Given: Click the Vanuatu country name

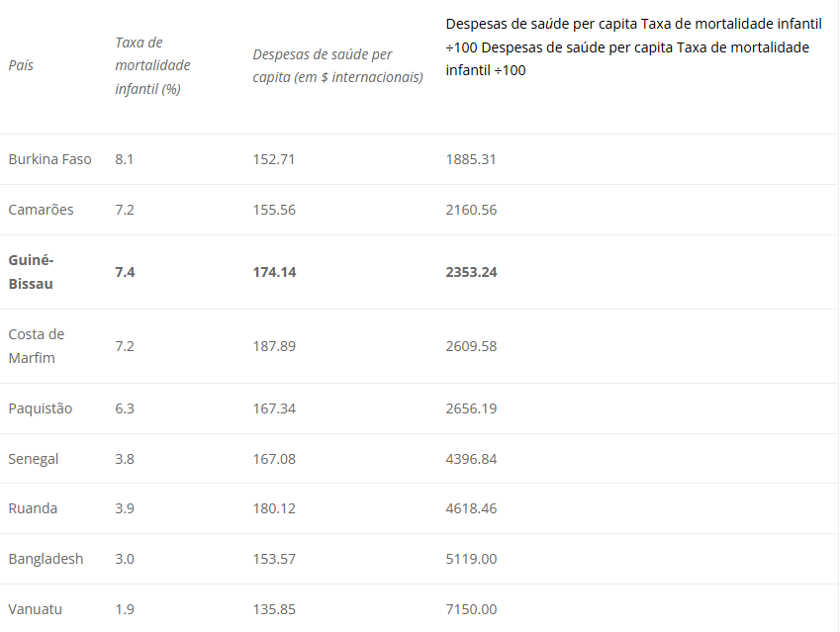Looking at the screenshot, I should click(35, 609).
